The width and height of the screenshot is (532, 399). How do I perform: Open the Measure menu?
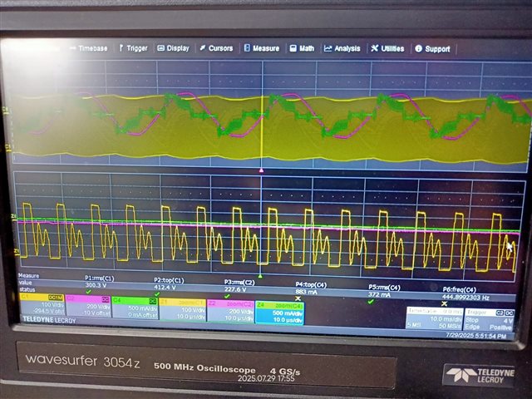[x=262, y=48]
